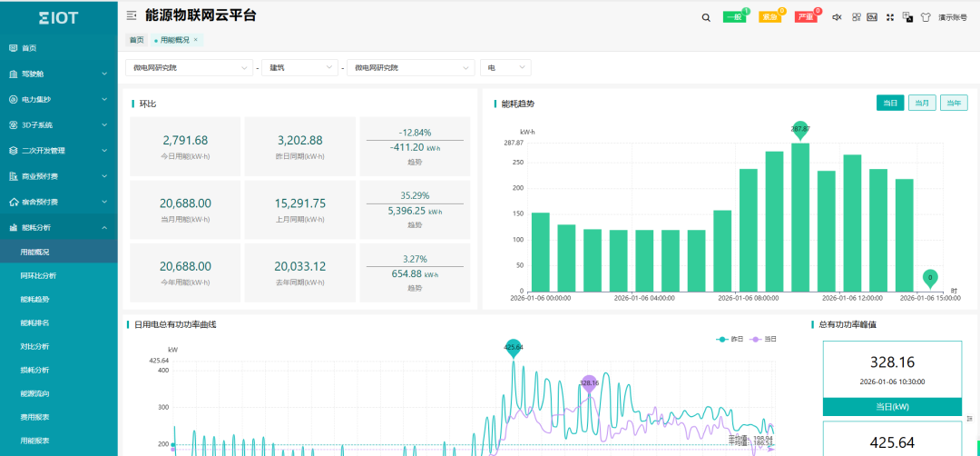Image resolution: width=980 pixels, height=456 pixels.
Task: Toggle the 当日 series in the chart legend
Action: click(763, 339)
